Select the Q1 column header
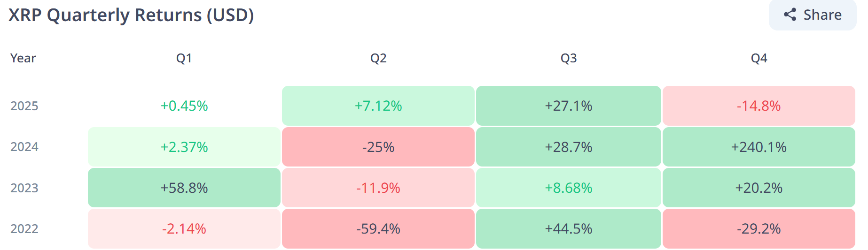868x250 pixels. pos(184,58)
